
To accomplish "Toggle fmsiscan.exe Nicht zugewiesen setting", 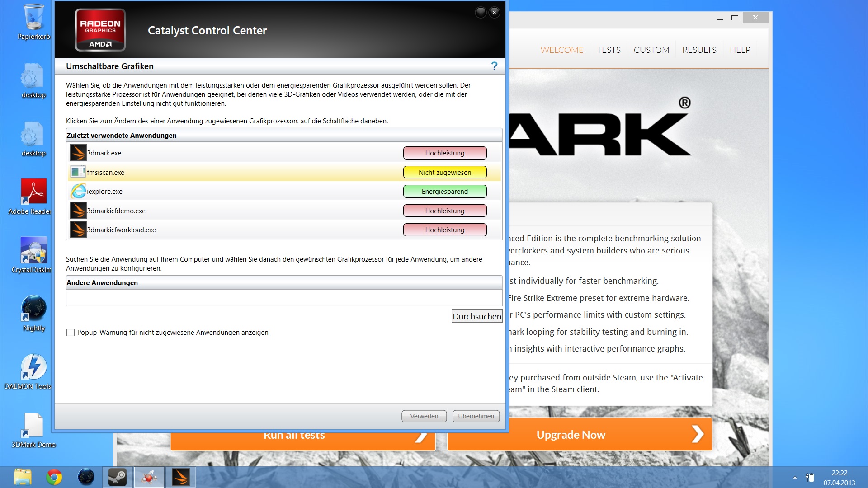I will pyautogui.click(x=444, y=172).
